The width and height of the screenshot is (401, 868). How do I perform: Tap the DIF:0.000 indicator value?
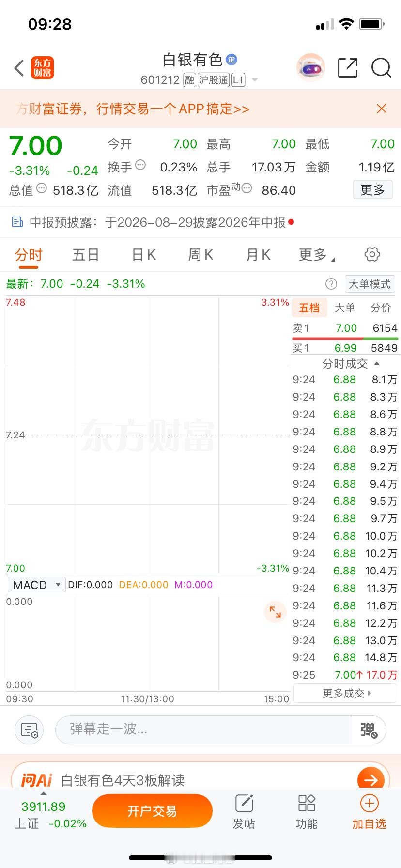coord(90,585)
